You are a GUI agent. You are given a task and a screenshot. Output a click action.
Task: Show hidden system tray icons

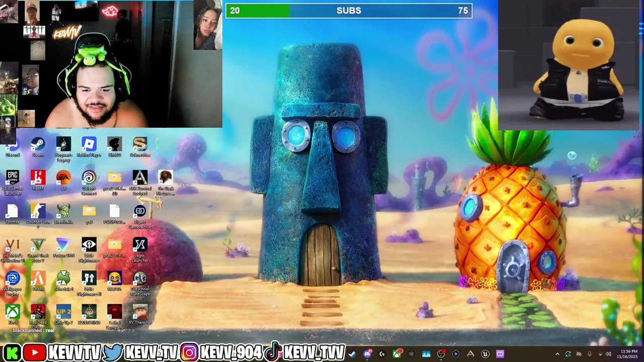tap(557, 354)
